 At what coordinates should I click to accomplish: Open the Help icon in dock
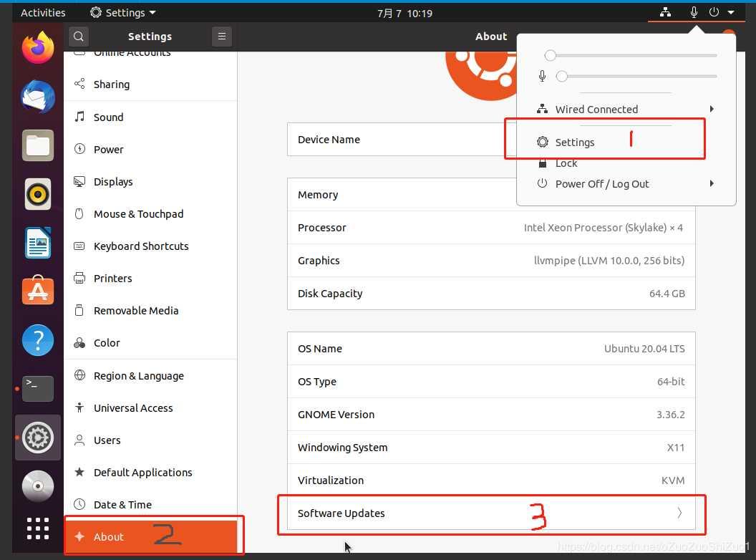[38, 340]
